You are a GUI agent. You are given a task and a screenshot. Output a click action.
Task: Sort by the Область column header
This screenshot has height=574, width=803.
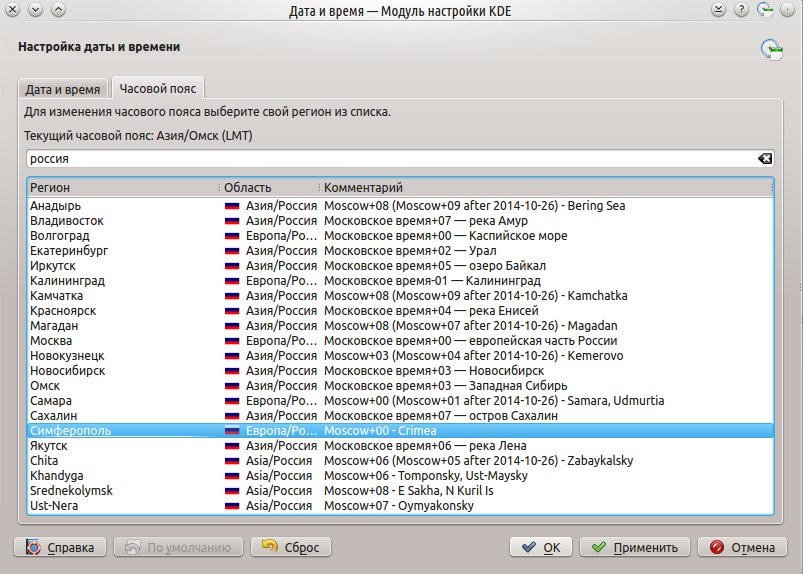point(269,187)
